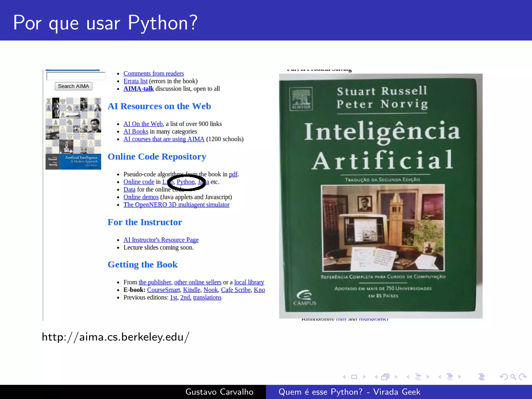Open AI courses that are using AIMA

(x=164, y=139)
